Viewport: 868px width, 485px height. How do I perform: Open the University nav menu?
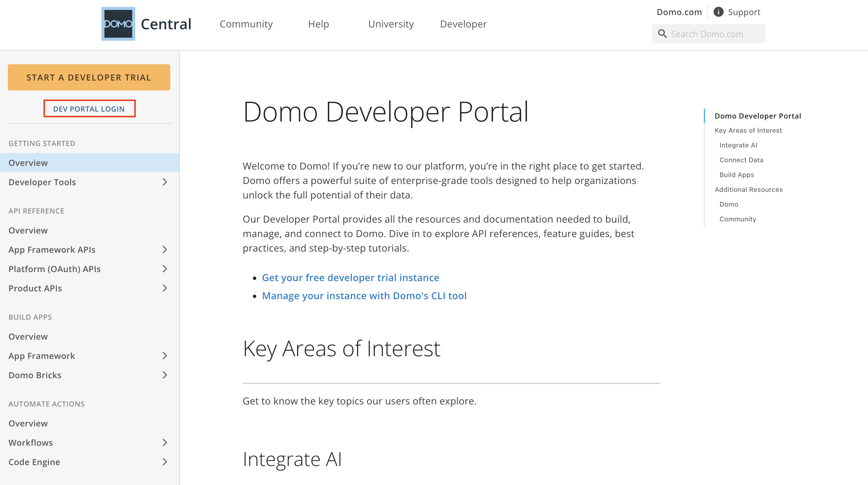click(x=391, y=24)
